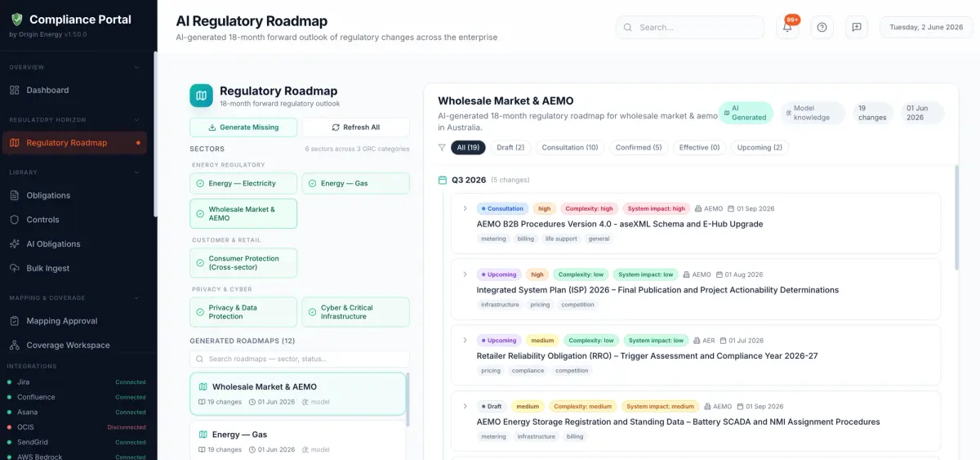
Task: Click the Regulatory Roadmap map icon in sidebar
Action: [x=15, y=143]
